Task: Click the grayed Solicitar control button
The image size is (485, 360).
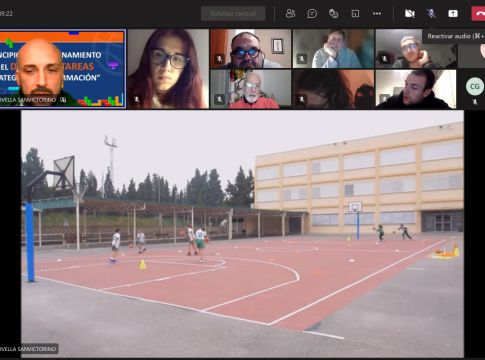Action: 233,14
